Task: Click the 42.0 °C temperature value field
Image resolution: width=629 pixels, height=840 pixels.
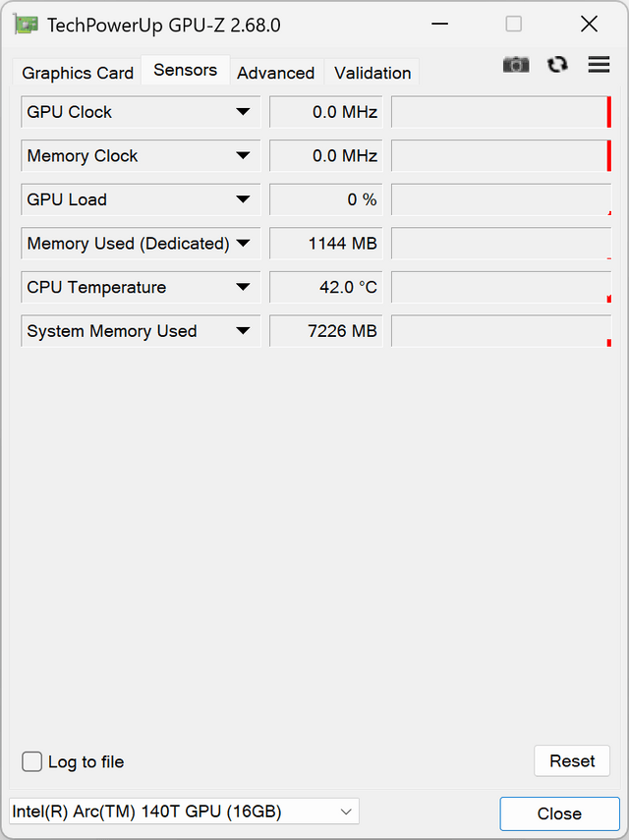Action: coord(325,287)
